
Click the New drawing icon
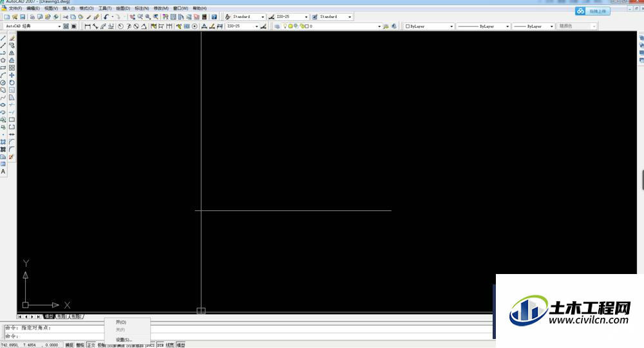click(7, 17)
